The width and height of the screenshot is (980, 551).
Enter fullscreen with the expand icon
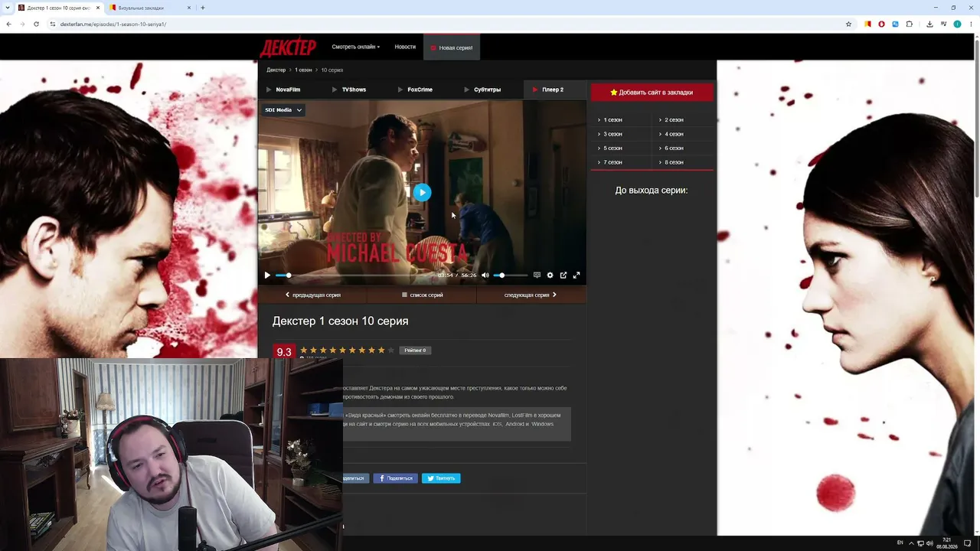[x=577, y=275]
